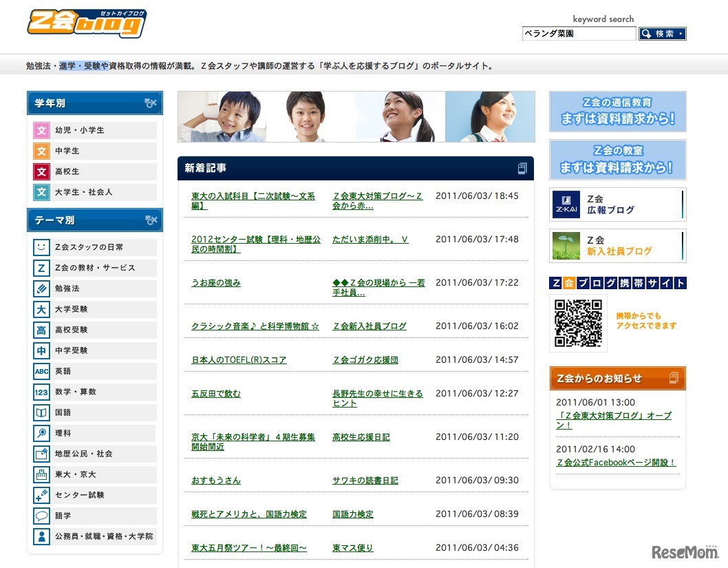
Task: Click the Z-KAI 広報ブログ logo icon
Action: (566, 204)
